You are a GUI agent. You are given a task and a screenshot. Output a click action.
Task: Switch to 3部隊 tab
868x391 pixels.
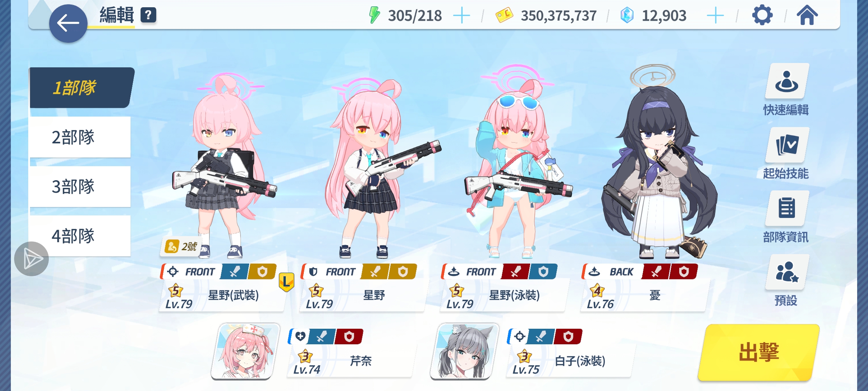[x=80, y=187]
